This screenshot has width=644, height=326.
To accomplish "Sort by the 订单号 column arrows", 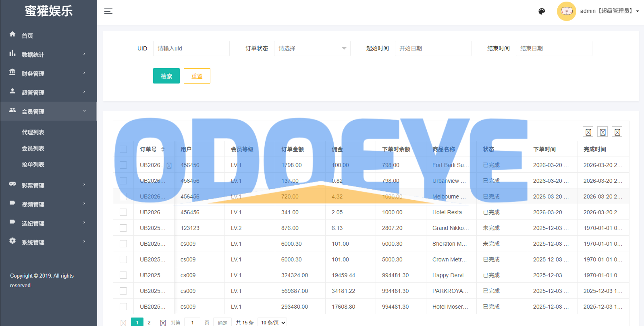I will (x=163, y=149).
